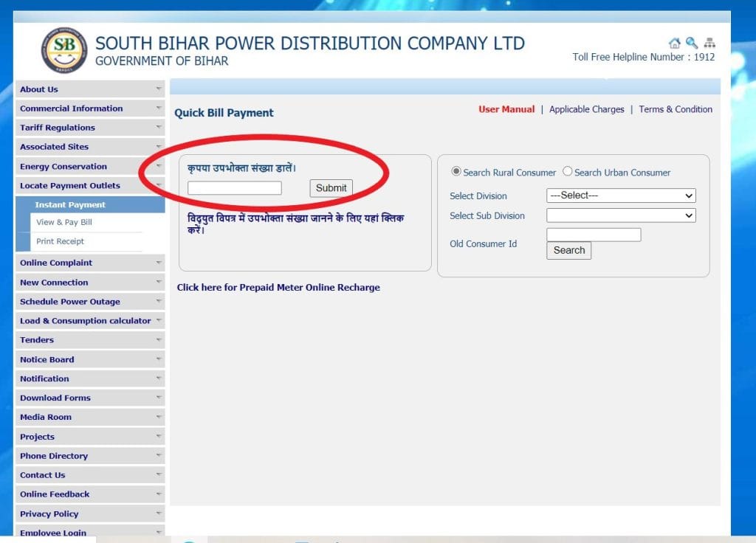Choose Print Receipt in sidebar
Screen dimensions: 756x543
click(x=61, y=241)
